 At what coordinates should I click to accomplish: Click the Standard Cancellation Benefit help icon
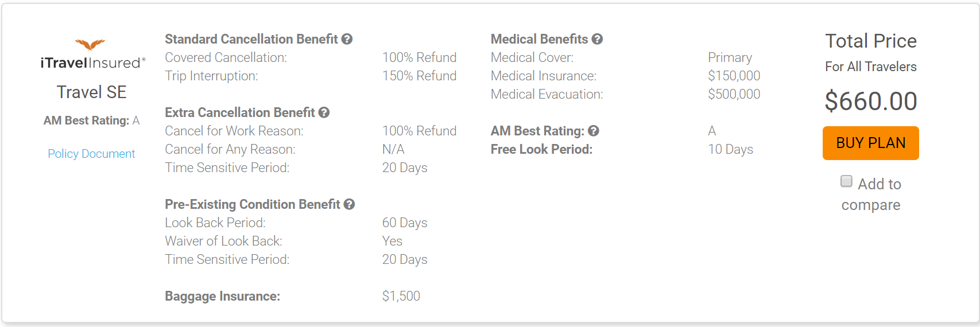pos(347,39)
